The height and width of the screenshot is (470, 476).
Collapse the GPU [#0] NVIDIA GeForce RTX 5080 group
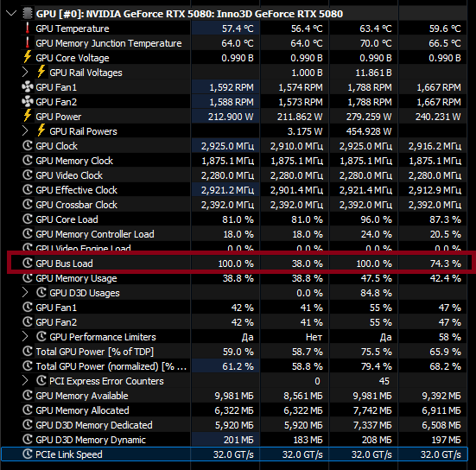pyautogui.click(x=11, y=13)
